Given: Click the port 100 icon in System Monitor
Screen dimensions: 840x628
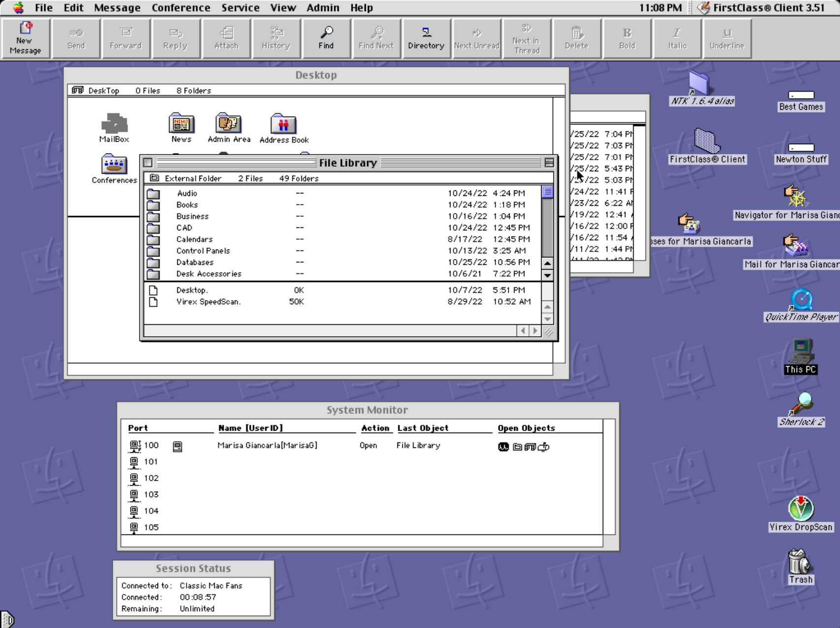Looking at the screenshot, I should 134,446.
